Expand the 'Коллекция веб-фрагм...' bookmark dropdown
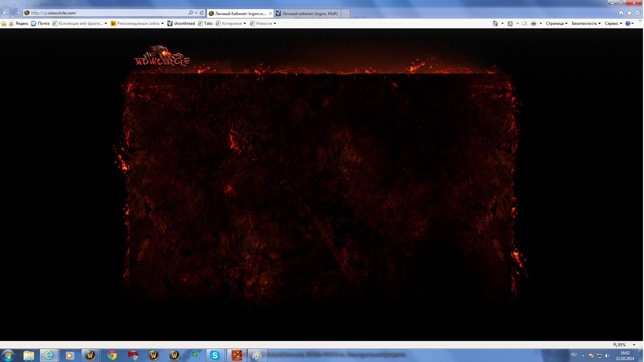 [x=106, y=23]
